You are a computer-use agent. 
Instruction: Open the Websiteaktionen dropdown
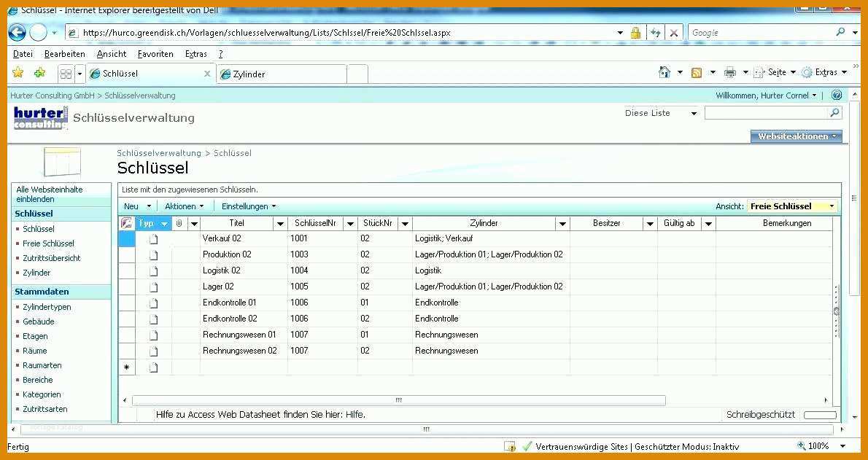click(796, 136)
